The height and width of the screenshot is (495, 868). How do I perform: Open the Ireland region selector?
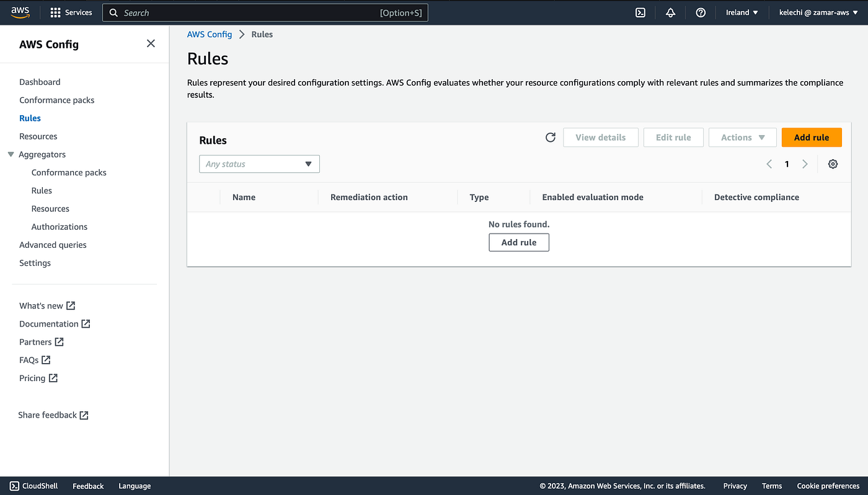[742, 12]
